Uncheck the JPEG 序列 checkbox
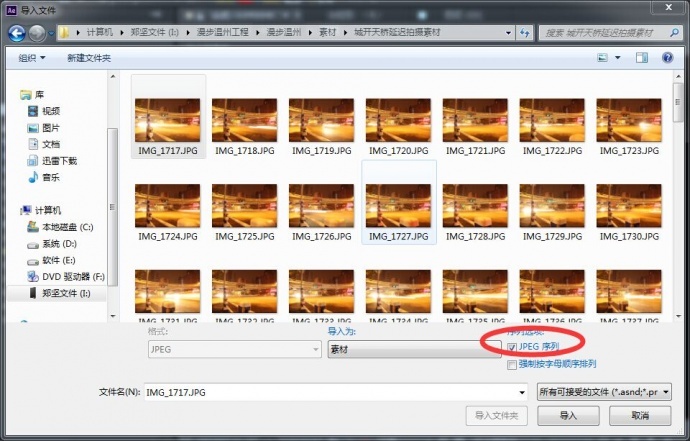Screen dimensions: 690x441 (513, 347)
